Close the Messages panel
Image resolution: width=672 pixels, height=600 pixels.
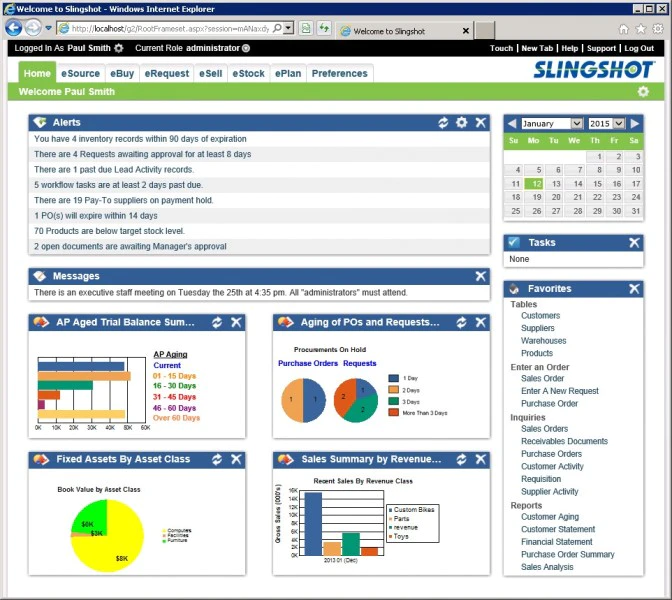[480, 276]
